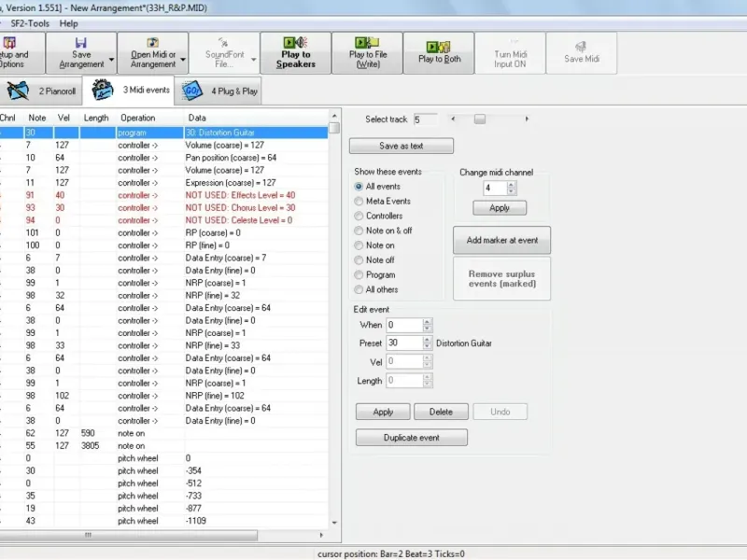Switch to the 2 Pianoroll tab
Viewport: 747px width, 560px height.
point(40,91)
